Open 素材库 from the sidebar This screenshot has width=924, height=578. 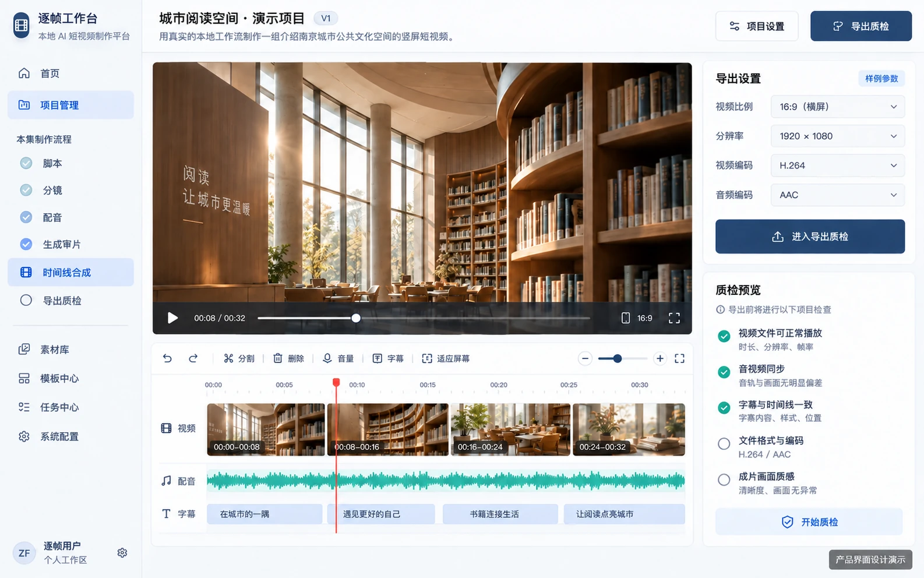pos(70,350)
